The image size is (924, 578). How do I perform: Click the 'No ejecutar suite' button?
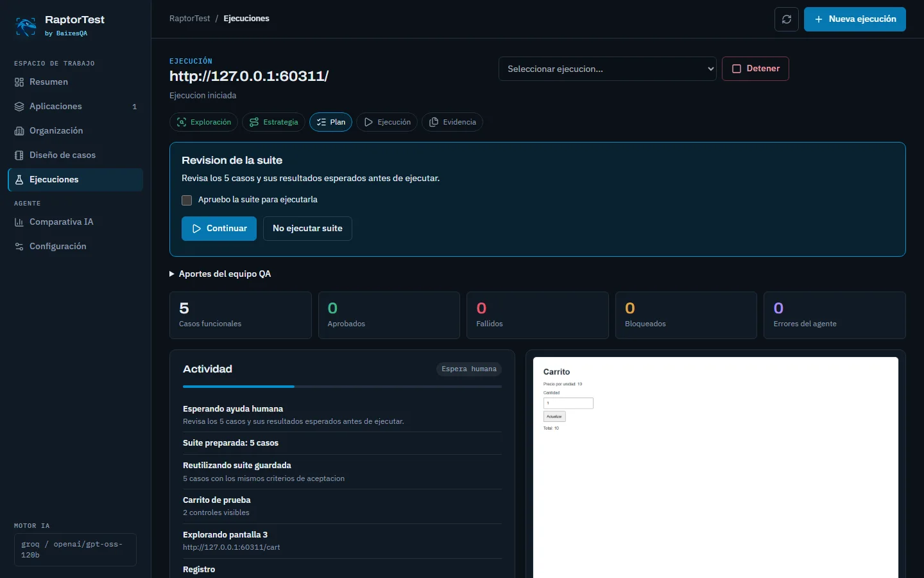(x=307, y=229)
